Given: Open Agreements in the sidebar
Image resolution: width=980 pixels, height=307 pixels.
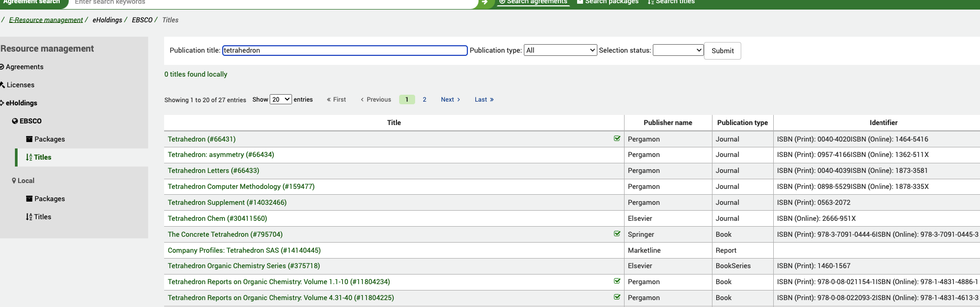Looking at the screenshot, I should click(x=25, y=67).
